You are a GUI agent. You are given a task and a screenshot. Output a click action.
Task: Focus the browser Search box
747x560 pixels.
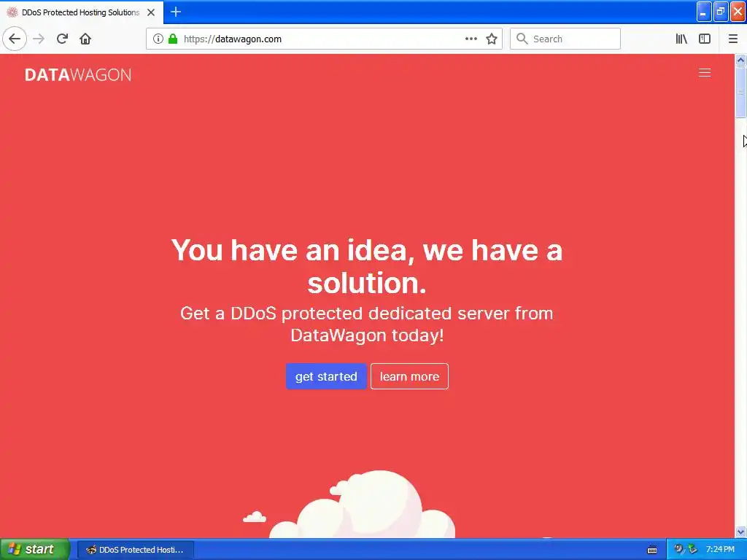point(565,39)
